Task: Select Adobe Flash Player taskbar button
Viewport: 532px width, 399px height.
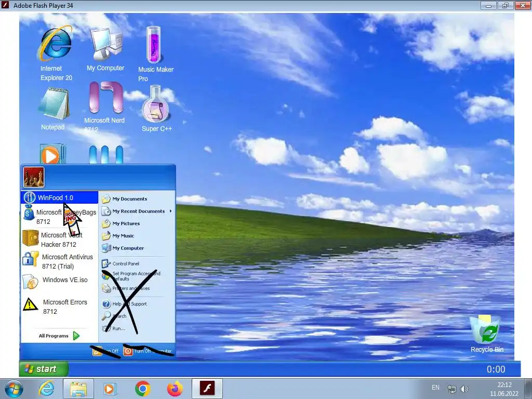Action: click(207, 389)
